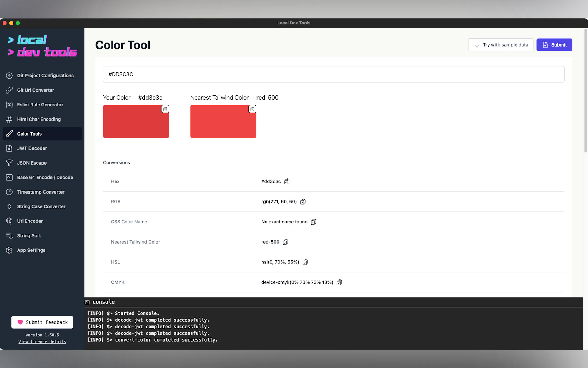Viewport: 588px width, 368px height.
Task: Copy the CMYK device-cmyk value
Action: [339, 282]
